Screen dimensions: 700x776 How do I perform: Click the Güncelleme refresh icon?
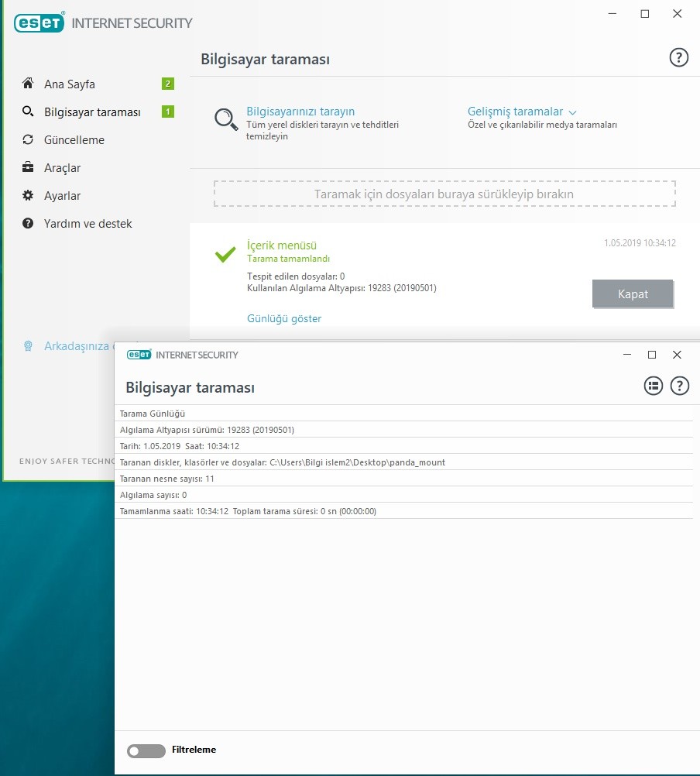28,139
